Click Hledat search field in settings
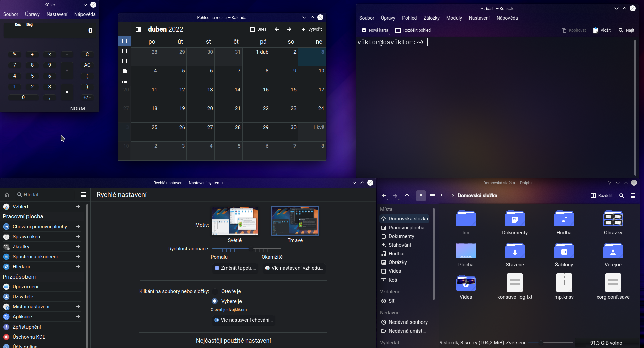The height and width of the screenshot is (348, 644). 47,195
